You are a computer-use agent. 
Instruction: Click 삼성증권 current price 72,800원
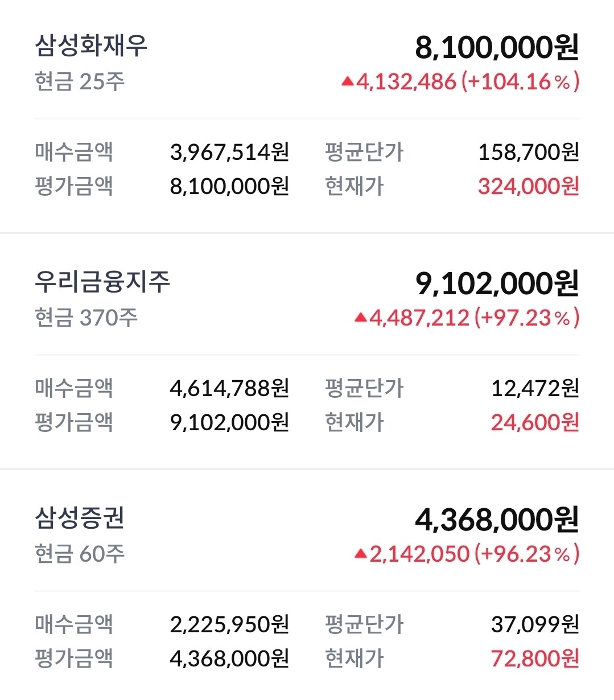(x=535, y=658)
